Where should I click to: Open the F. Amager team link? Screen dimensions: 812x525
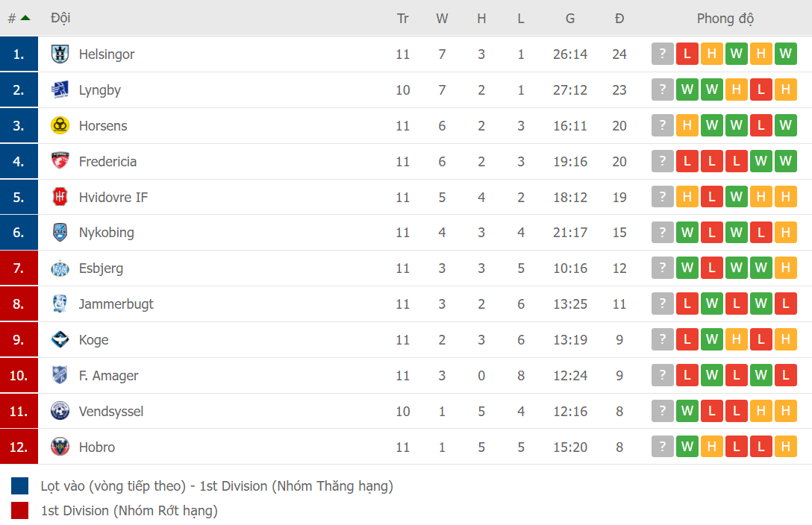pos(108,376)
